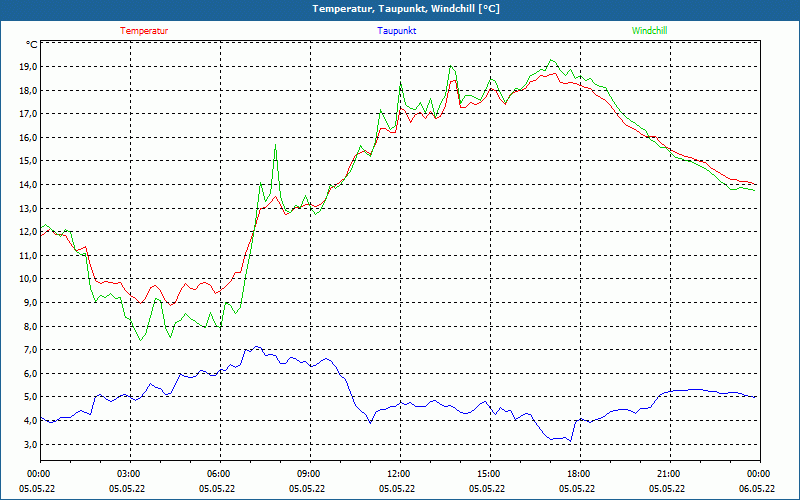This screenshot has width=800, height=500.
Task: Click the 18,0 y-axis value
Action: (28, 90)
